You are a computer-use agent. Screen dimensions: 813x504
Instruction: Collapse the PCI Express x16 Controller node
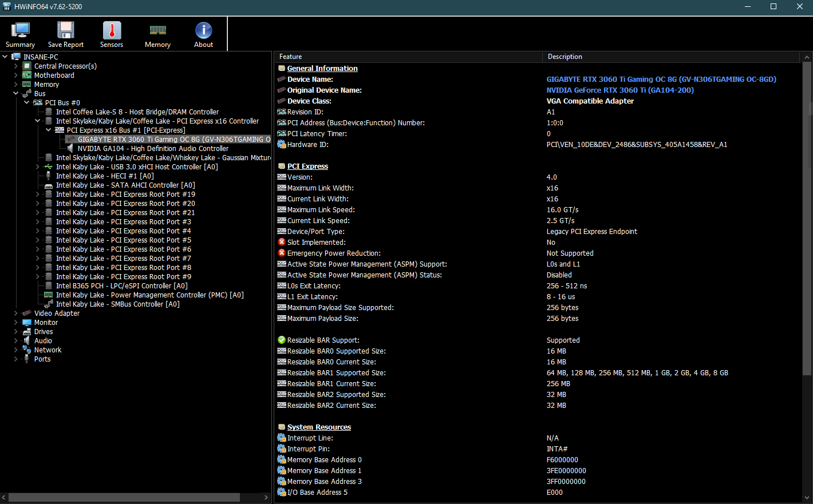pyautogui.click(x=38, y=121)
